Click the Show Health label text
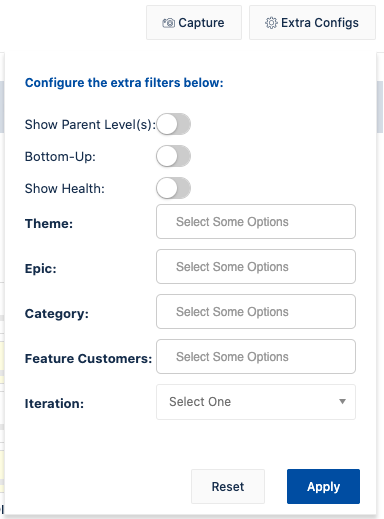Viewport: 384px width, 519px height. coord(65,189)
